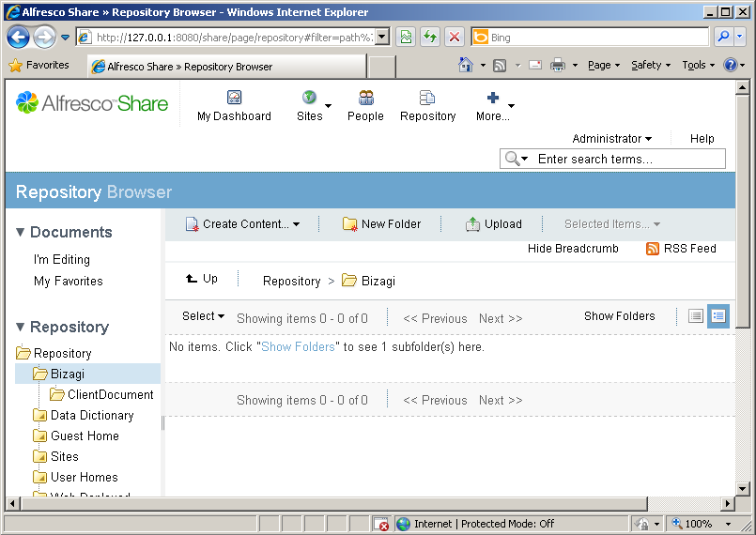Image resolution: width=756 pixels, height=535 pixels.
Task: Open the search provider dropdown arrow
Action: (740, 38)
